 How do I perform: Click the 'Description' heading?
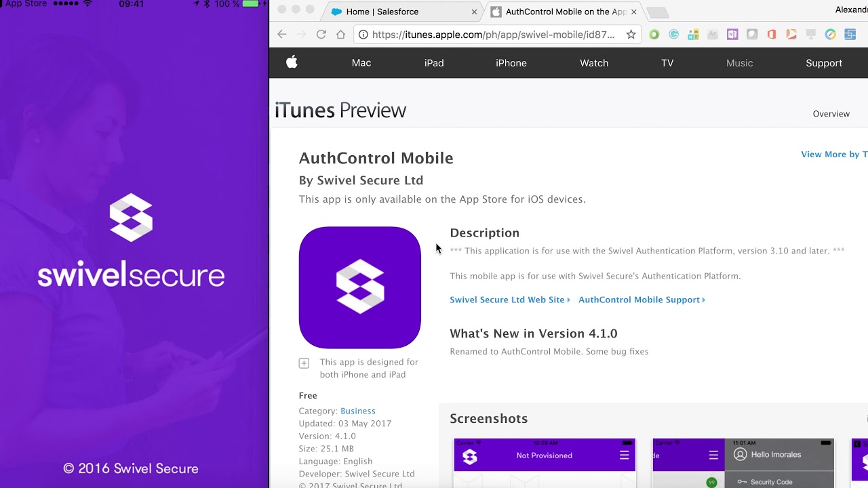tap(485, 233)
